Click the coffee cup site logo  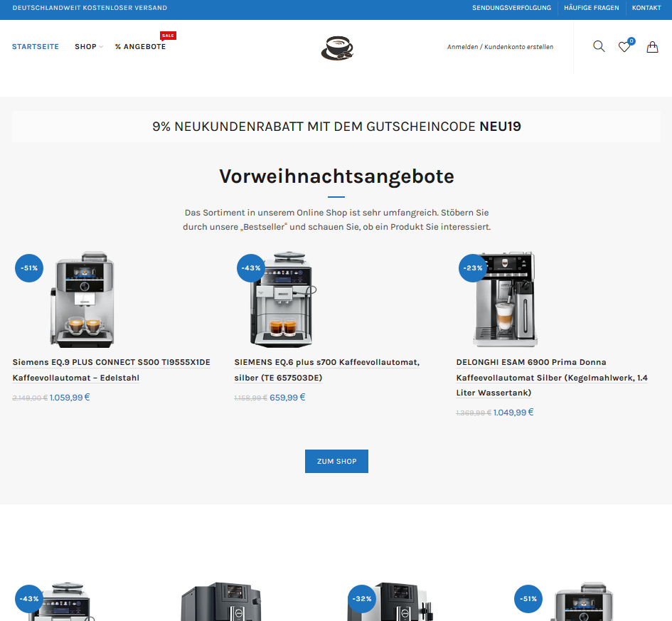point(337,48)
